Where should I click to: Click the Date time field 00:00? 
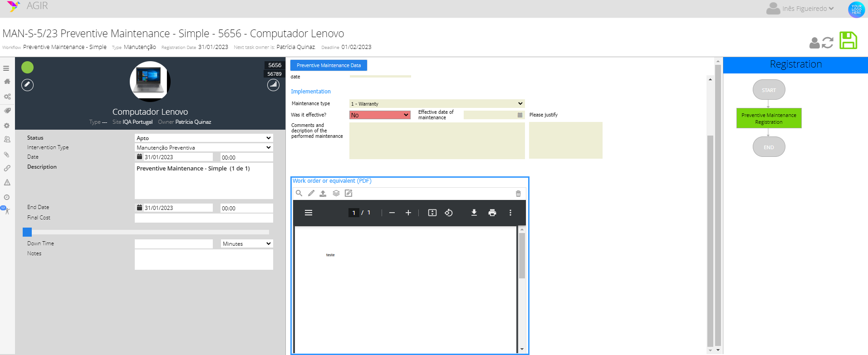(247, 157)
